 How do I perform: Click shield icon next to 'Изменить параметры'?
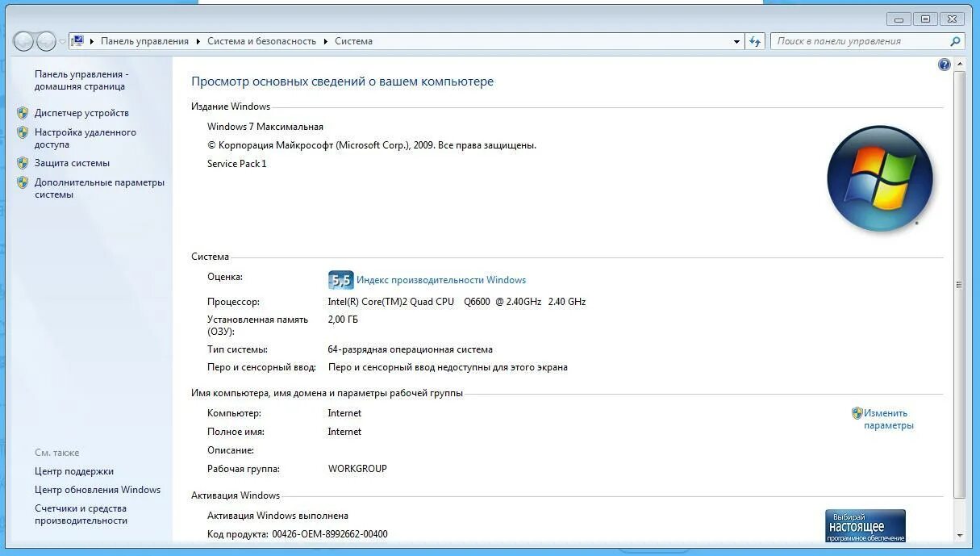coord(857,413)
